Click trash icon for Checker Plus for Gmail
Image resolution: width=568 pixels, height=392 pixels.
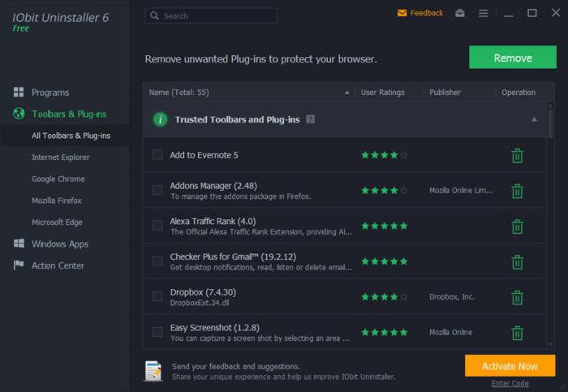click(518, 262)
